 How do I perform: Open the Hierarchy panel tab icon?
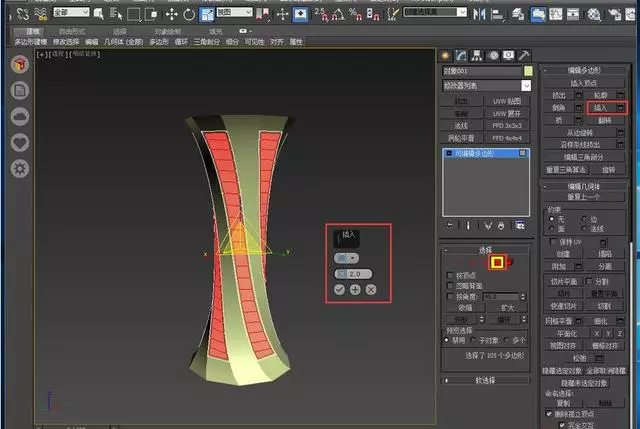tap(478, 55)
